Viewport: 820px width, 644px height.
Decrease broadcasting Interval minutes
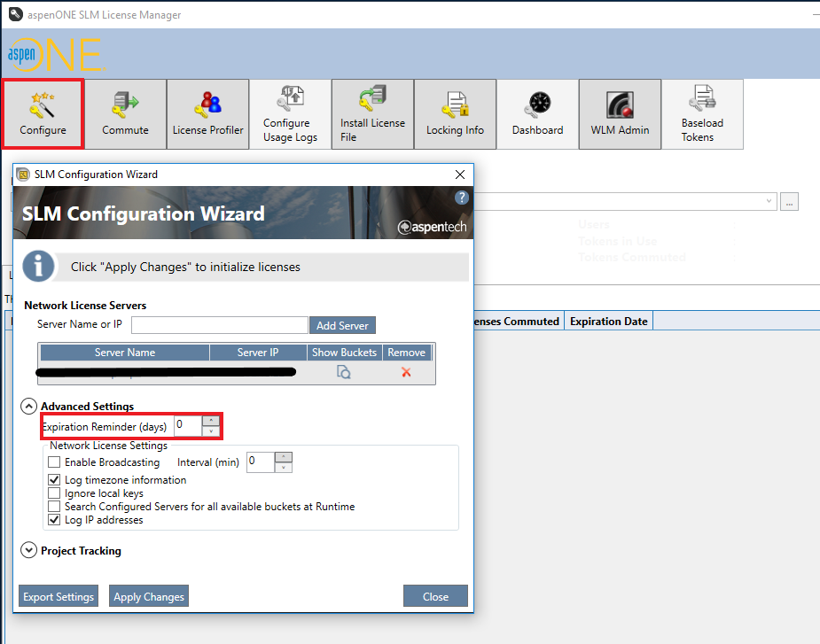284,468
